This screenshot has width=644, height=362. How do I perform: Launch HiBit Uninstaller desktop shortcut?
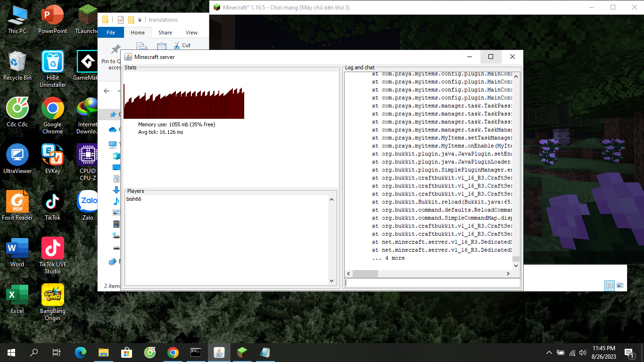(x=52, y=69)
